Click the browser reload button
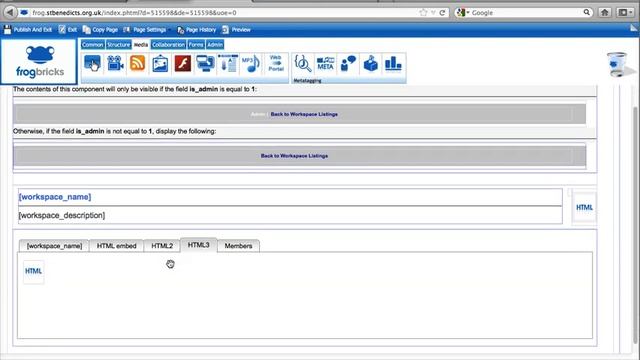The width and height of the screenshot is (640, 360). [442, 13]
